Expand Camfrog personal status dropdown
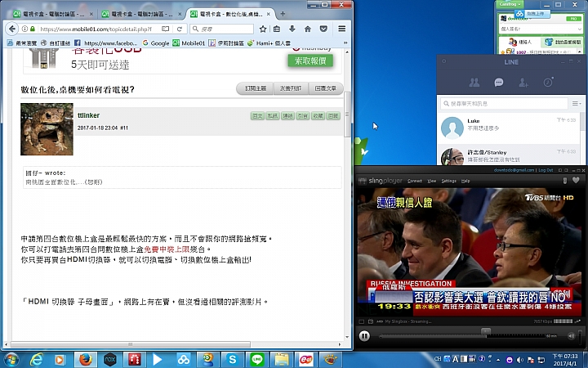 [x=579, y=29]
